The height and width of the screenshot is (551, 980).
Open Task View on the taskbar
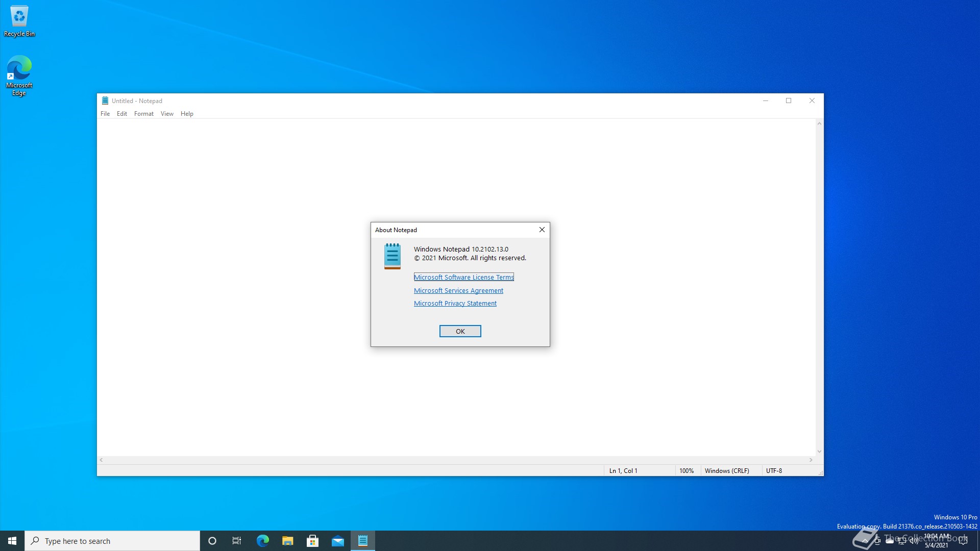pos(237,541)
